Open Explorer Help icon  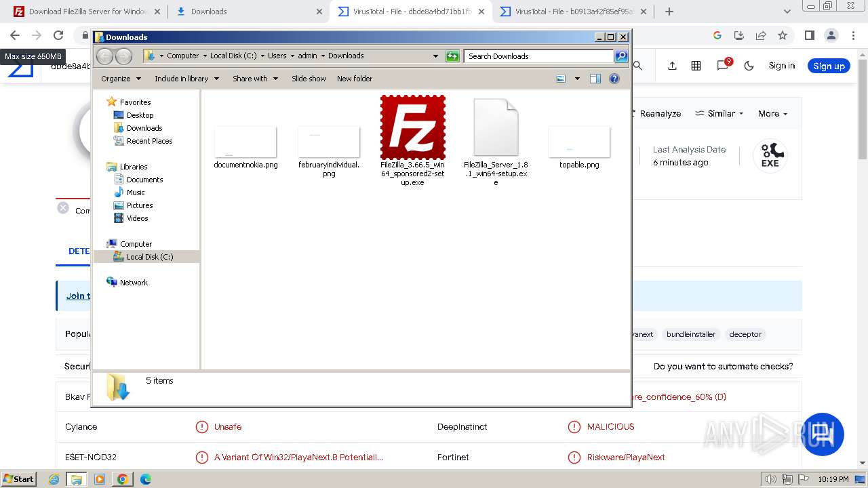[614, 79]
